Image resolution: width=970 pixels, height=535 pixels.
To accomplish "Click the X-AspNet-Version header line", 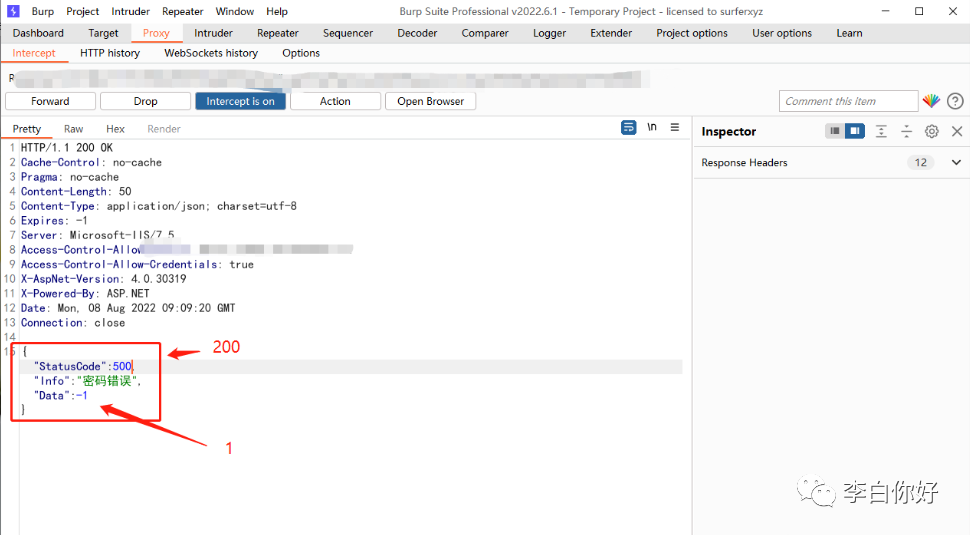I will pyautogui.click(x=103, y=278).
